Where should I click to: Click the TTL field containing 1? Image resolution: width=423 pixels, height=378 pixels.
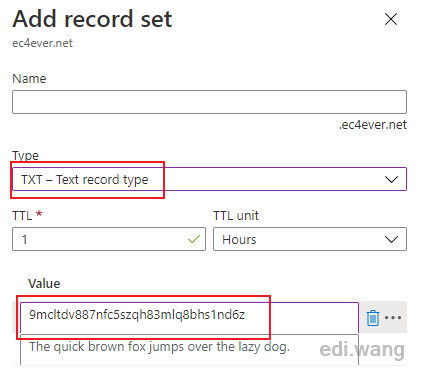109,239
